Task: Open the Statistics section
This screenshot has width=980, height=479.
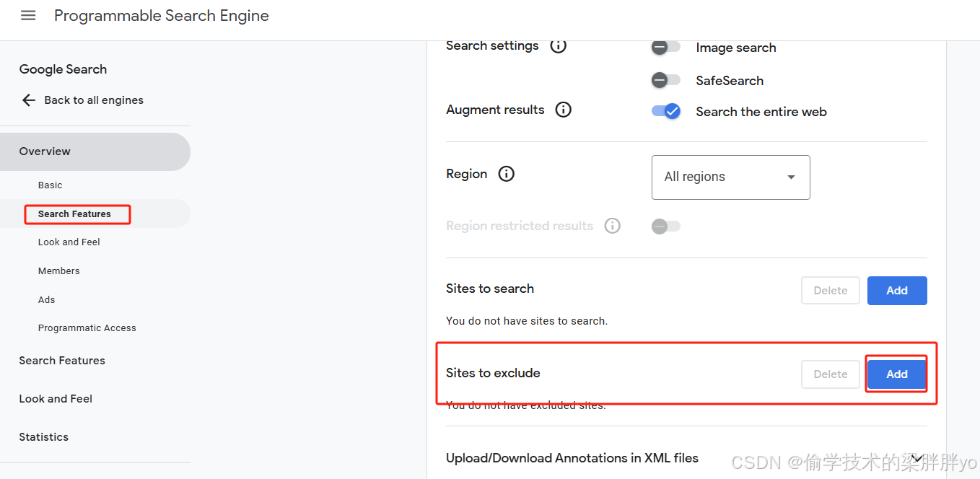Action: [43, 437]
